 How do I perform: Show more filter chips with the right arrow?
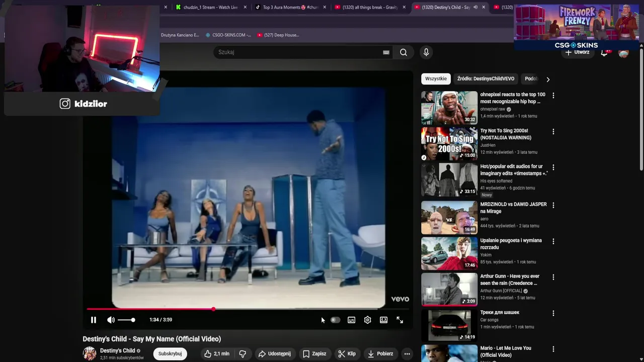548,79
